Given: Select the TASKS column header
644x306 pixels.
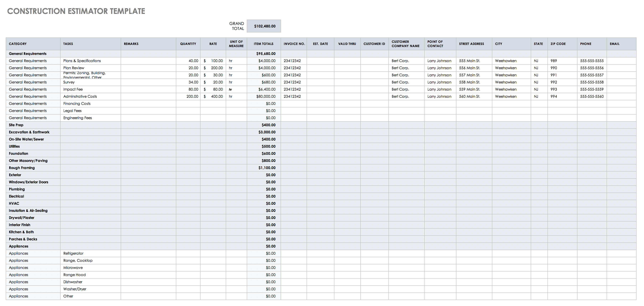Looking at the screenshot, I should 68,44.
